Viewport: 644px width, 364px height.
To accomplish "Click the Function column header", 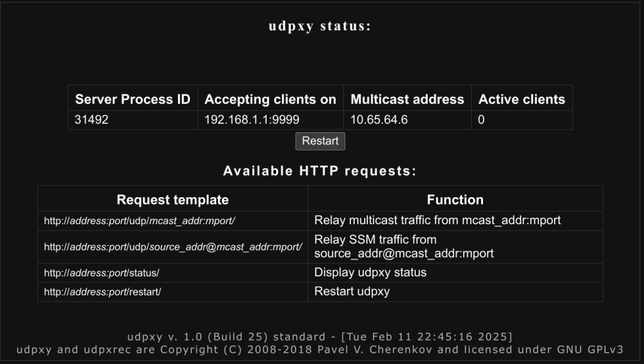I will pos(455,200).
